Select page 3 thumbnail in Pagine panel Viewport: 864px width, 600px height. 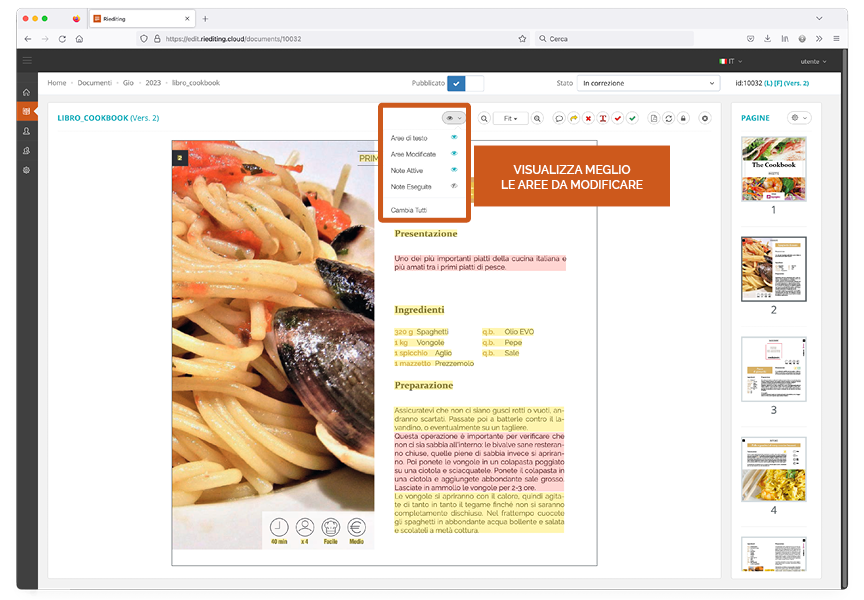pyautogui.click(x=773, y=369)
